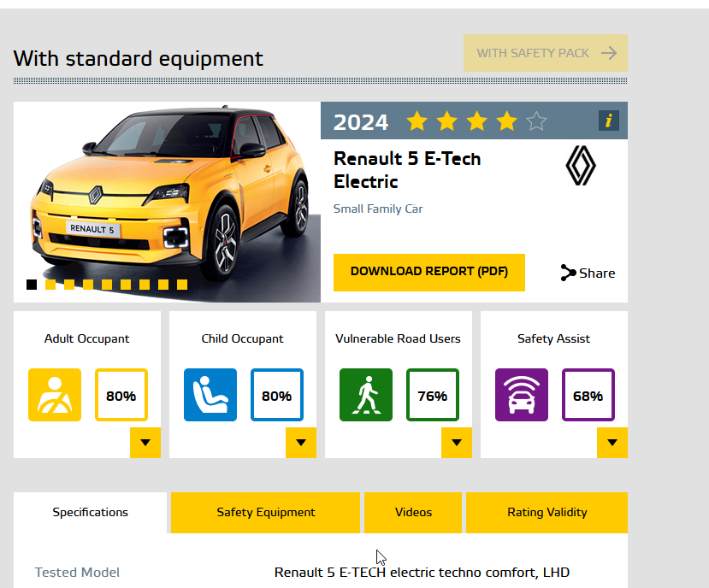Click the Share icon

click(x=568, y=273)
